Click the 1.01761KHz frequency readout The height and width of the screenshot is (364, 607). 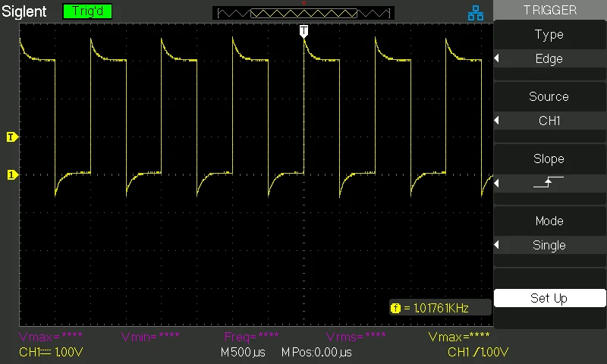pyautogui.click(x=441, y=309)
